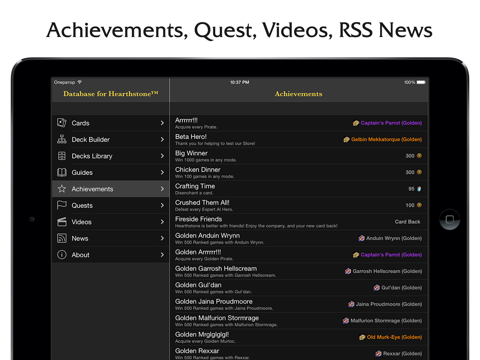The height and width of the screenshot is (360, 480).
Task: Expand Decks Library row chevron
Action: tap(162, 156)
